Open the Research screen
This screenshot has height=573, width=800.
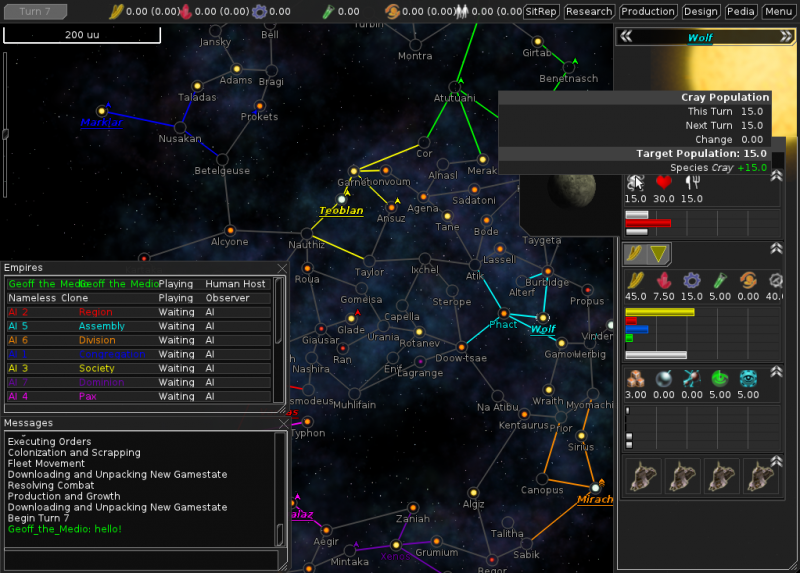[588, 11]
